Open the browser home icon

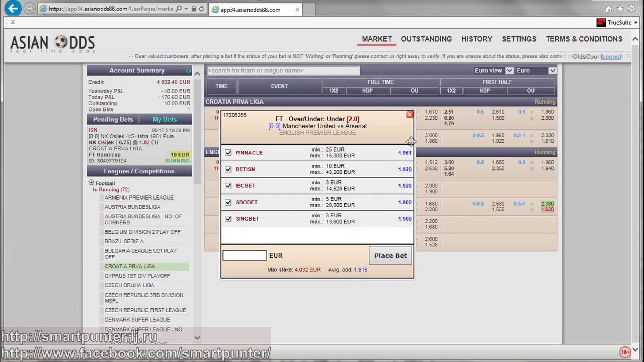point(609,9)
